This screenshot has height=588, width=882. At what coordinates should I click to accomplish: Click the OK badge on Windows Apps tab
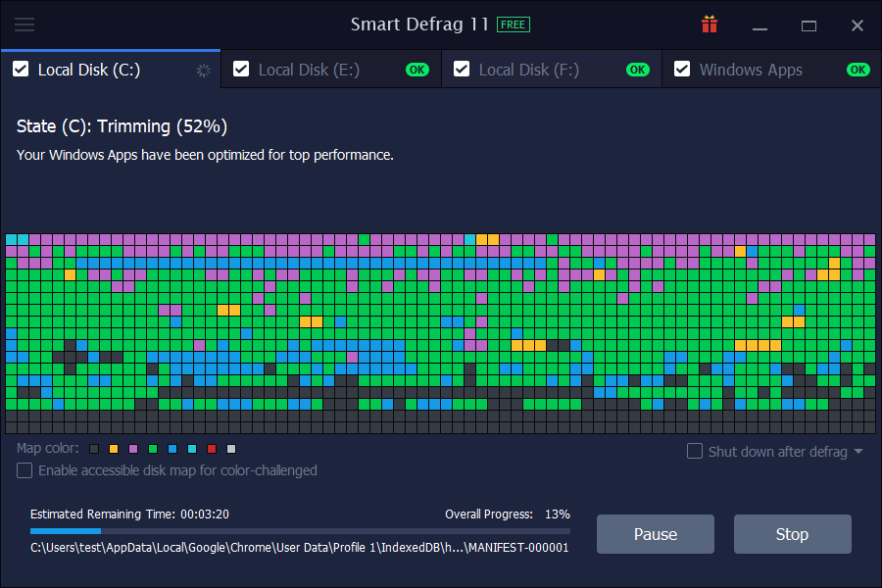(x=858, y=70)
